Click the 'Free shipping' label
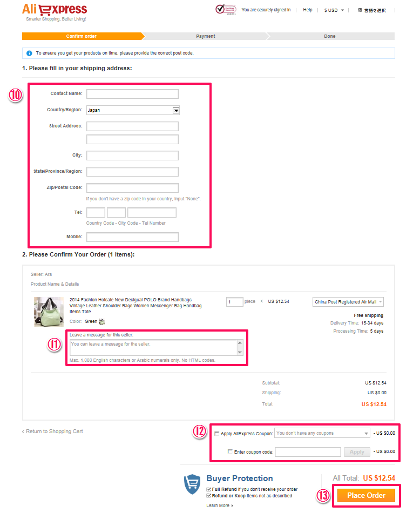This screenshot has width=420, height=513. (368, 315)
